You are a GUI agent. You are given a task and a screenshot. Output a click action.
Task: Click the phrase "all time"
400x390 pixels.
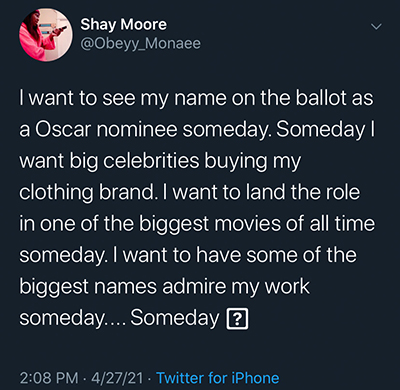pyautogui.click(x=342, y=223)
